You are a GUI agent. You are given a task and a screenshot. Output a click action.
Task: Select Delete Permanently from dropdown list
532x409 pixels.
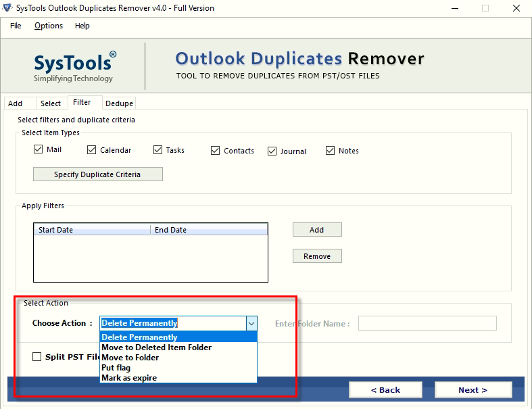(x=178, y=337)
